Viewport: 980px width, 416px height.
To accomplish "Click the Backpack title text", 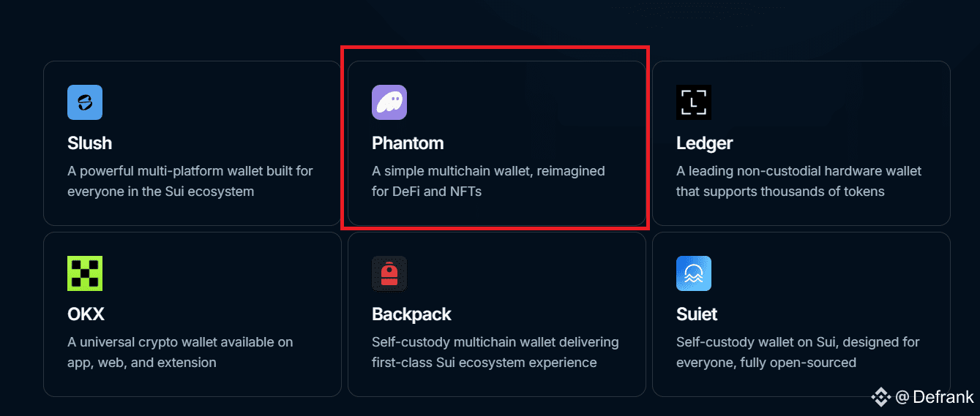I will point(411,314).
